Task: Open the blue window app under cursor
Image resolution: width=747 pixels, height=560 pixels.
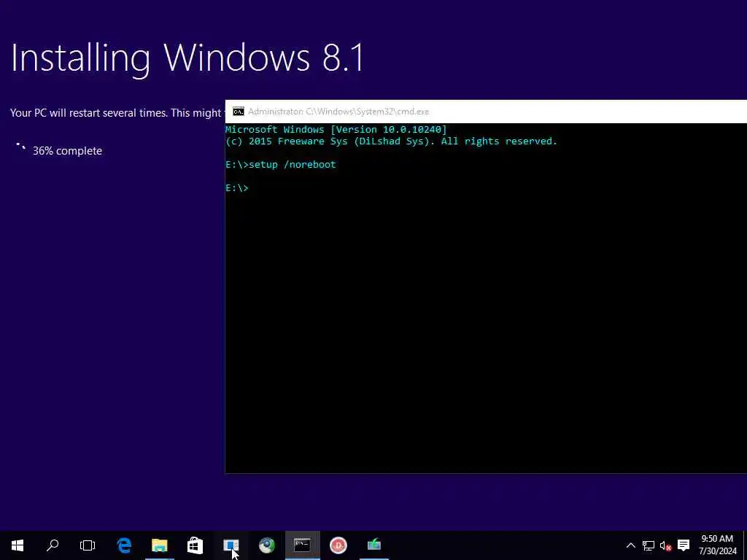Action: click(231, 545)
